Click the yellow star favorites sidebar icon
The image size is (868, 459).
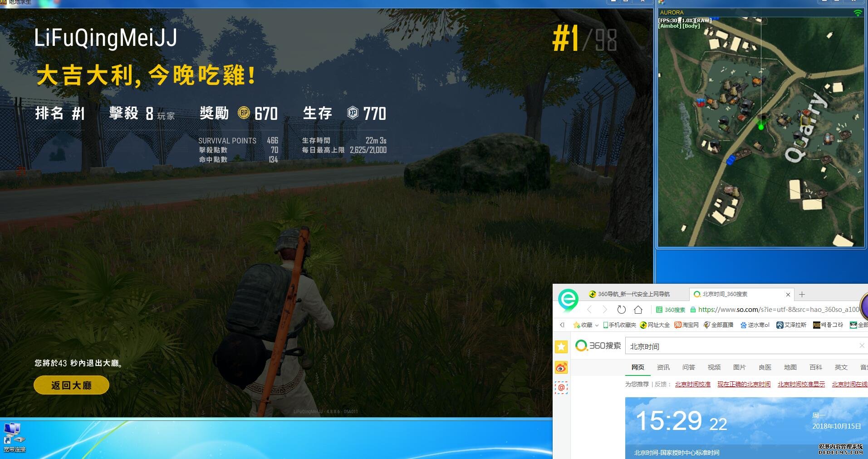pyautogui.click(x=561, y=347)
